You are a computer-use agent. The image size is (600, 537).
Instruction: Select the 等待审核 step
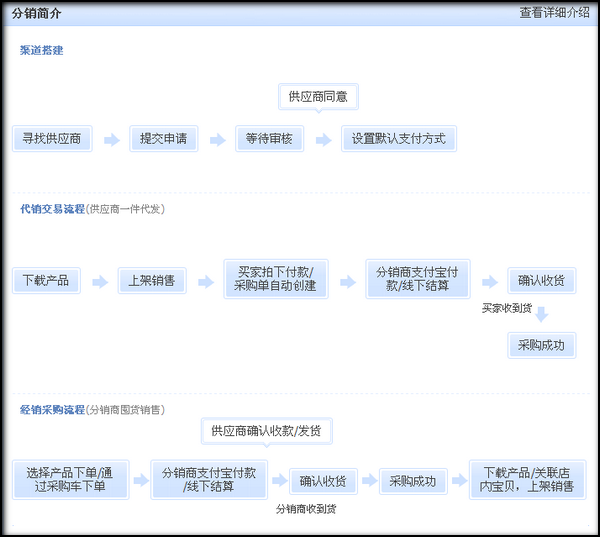269,139
